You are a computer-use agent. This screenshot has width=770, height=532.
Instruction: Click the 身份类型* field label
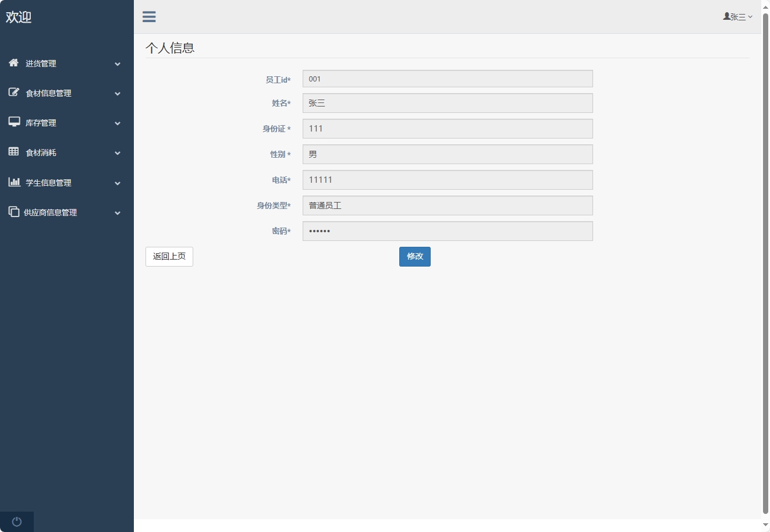point(274,205)
